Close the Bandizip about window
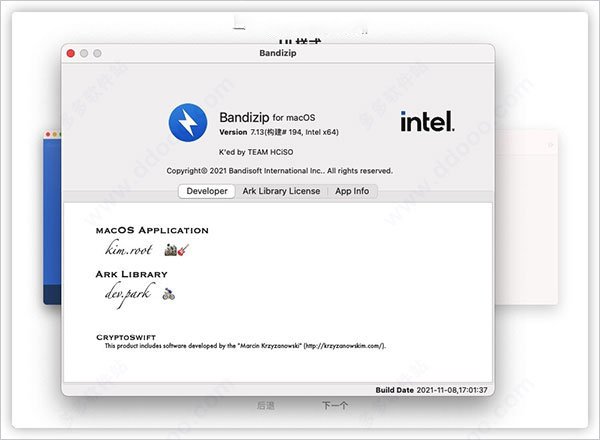 click(x=71, y=53)
